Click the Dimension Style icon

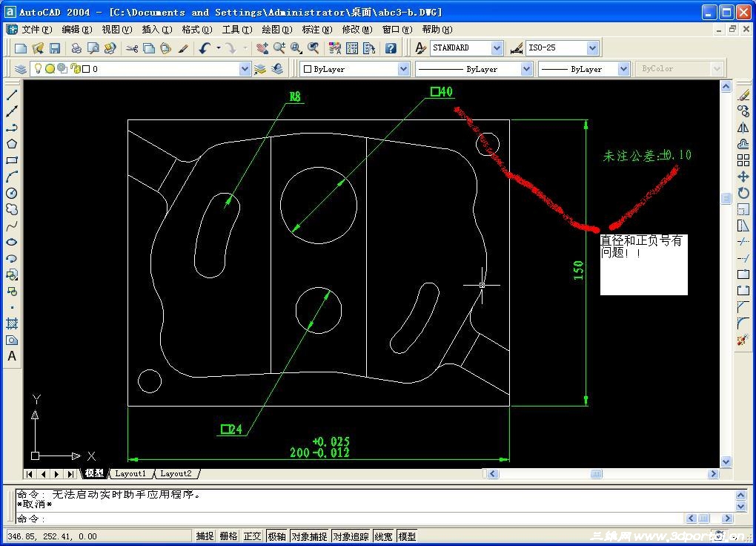pos(517,47)
